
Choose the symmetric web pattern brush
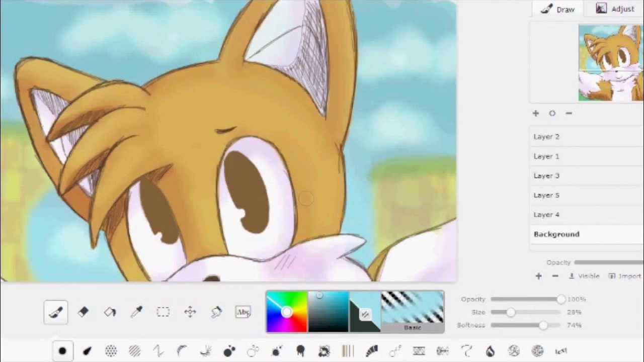pos(443,351)
